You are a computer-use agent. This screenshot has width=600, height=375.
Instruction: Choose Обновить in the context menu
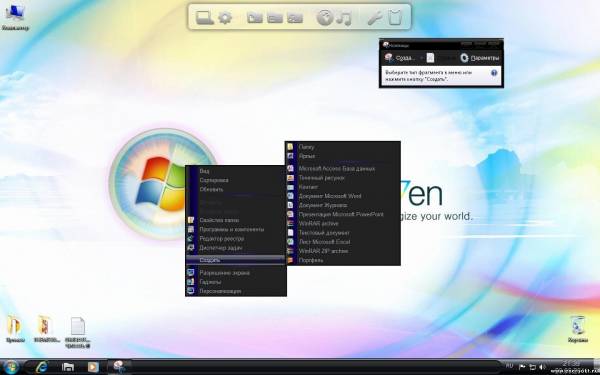tap(236, 189)
